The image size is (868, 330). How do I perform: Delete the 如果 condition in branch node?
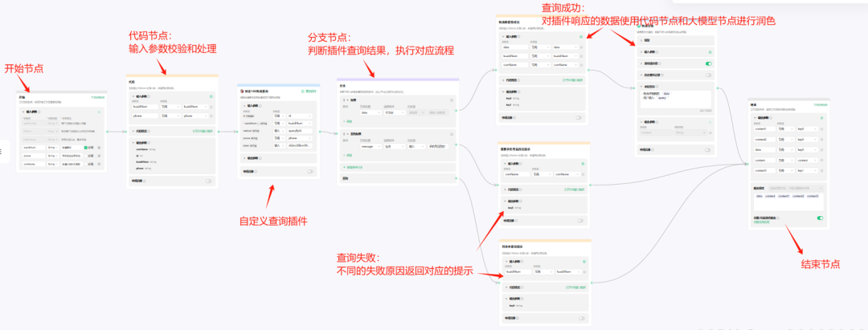pyautogui.click(x=452, y=100)
